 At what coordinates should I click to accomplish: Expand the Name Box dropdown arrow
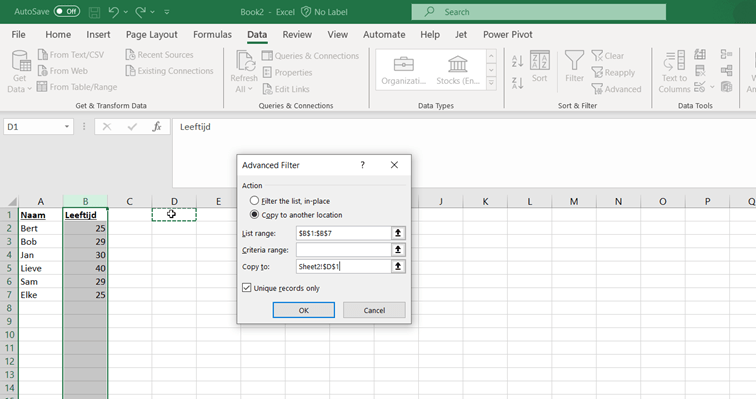coord(67,127)
